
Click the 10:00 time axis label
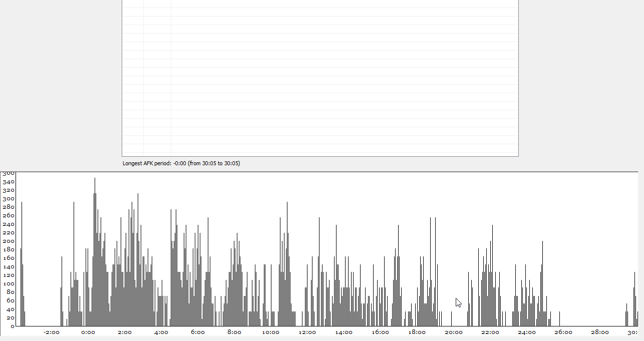point(271,332)
